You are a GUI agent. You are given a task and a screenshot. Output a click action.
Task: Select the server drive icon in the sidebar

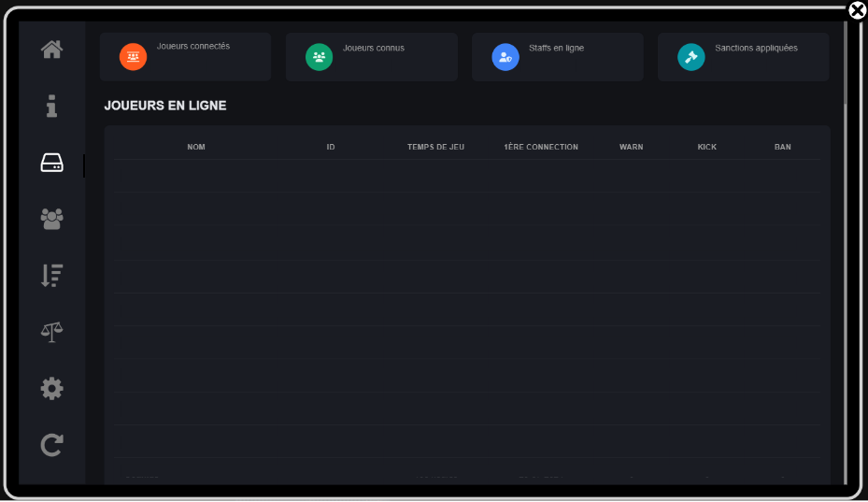point(51,164)
